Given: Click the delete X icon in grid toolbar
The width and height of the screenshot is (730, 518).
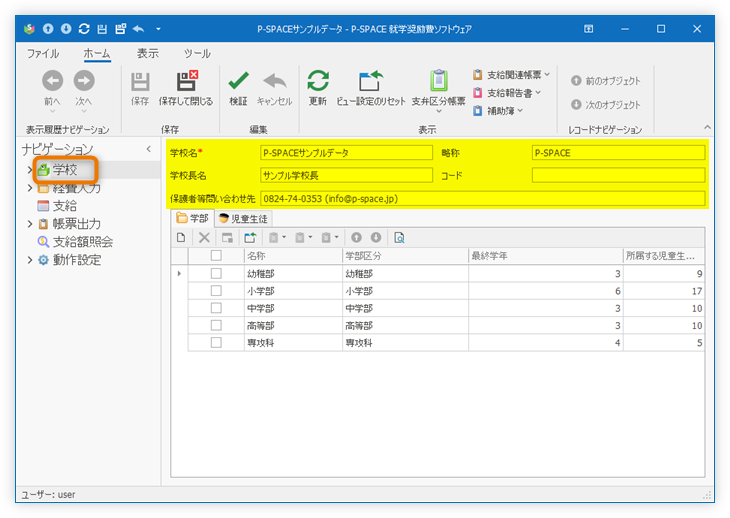Looking at the screenshot, I should point(204,238).
